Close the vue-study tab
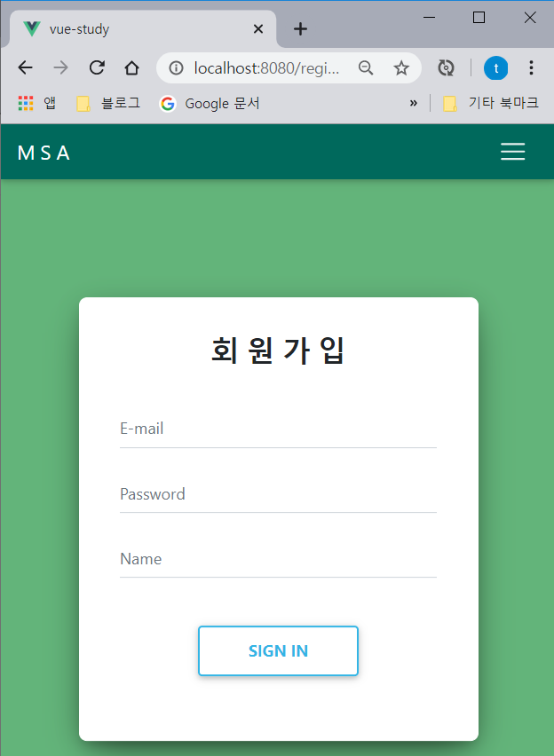This screenshot has width=554, height=756. coord(258,29)
